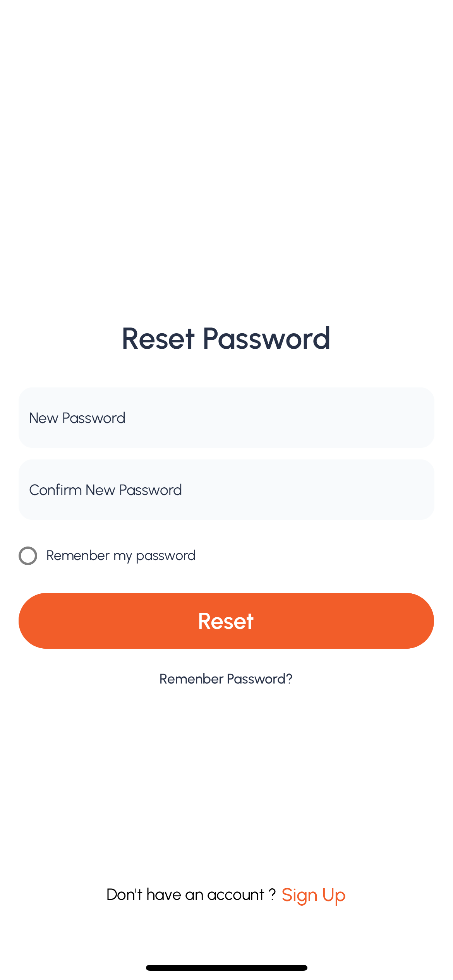Viewport: 453px width, 980px height.
Task: Open the Remenber Password? link
Action: click(226, 679)
